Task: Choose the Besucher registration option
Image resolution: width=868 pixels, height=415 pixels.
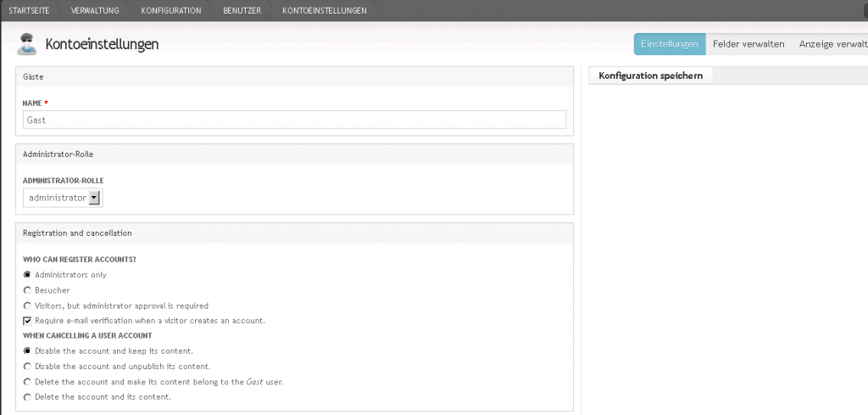Action: 27,290
